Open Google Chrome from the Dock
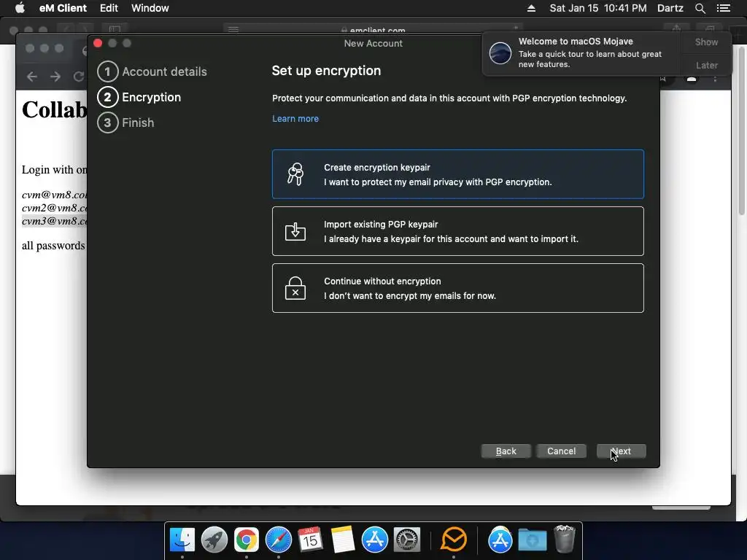Image resolution: width=747 pixels, height=560 pixels. [247, 540]
